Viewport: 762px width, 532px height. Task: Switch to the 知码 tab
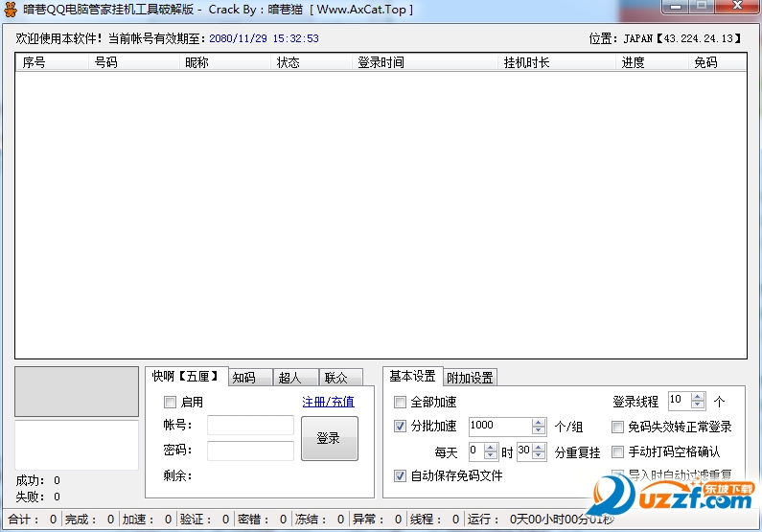pyautogui.click(x=250, y=378)
